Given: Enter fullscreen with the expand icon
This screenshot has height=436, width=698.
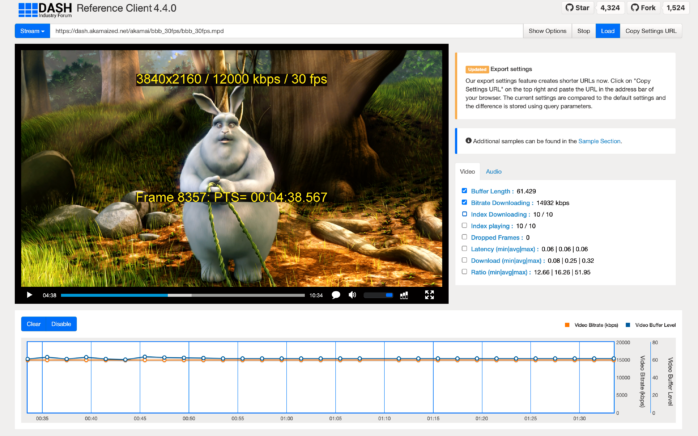Looking at the screenshot, I should (x=429, y=295).
